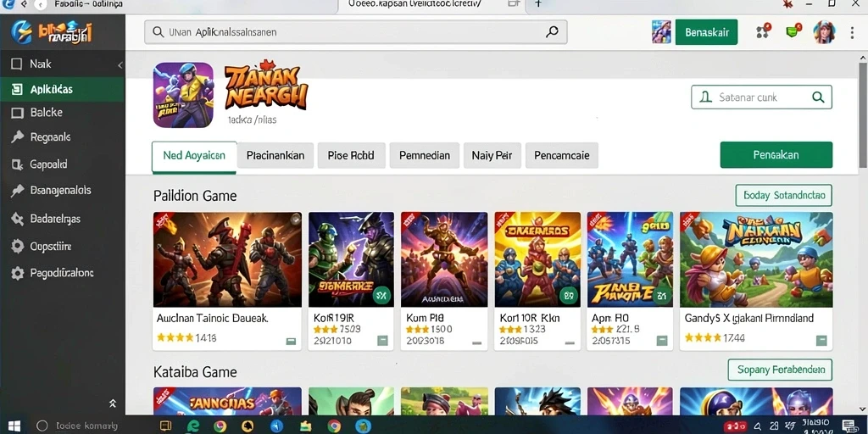Click the magnifier icon in top search bar

(551, 32)
